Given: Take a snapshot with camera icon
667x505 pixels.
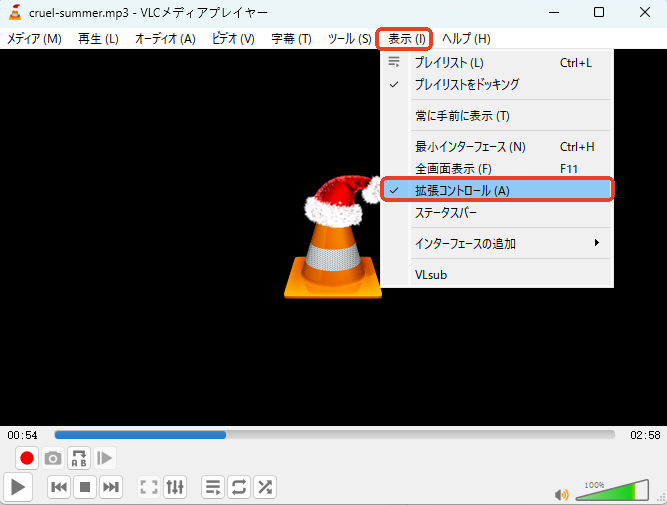Looking at the screenshot, I should point(53,458).
